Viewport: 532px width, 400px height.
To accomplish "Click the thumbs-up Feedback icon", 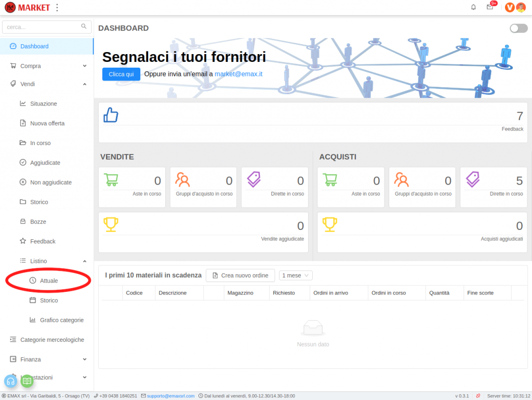I will click(111, 115).
